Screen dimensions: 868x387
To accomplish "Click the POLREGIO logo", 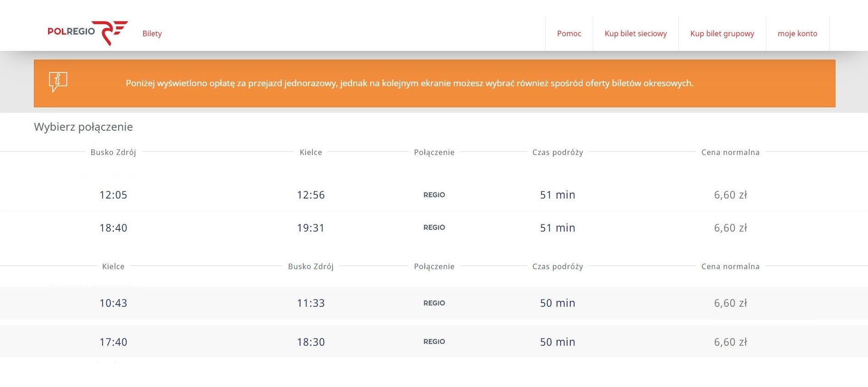I will tap(87, 33).
